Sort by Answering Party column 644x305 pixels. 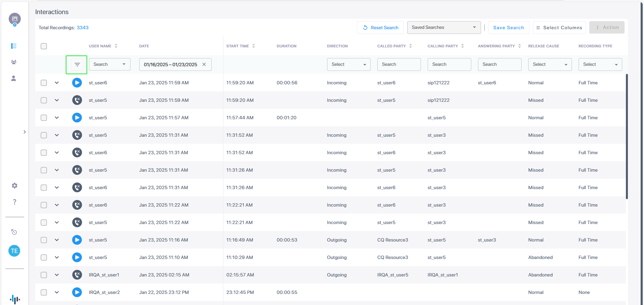click(520, 46)
